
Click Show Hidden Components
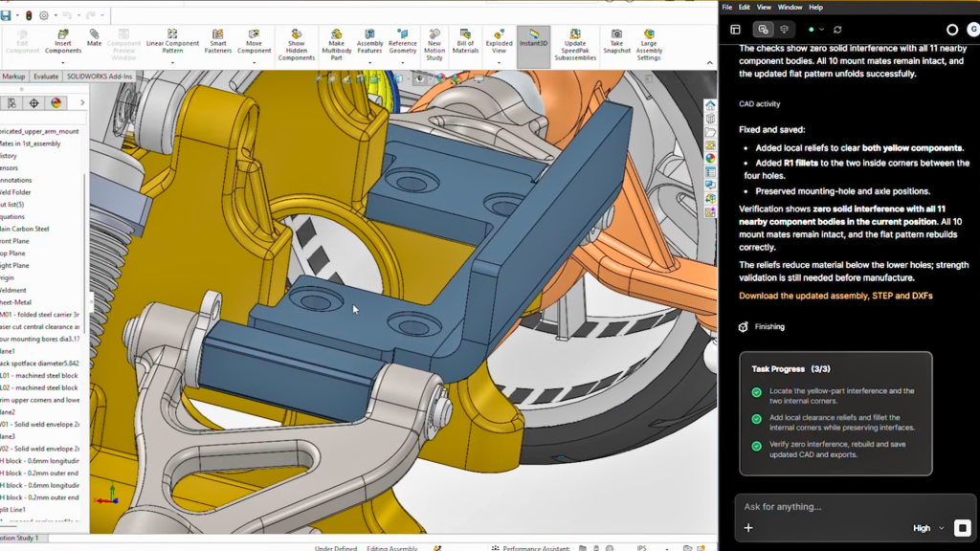pos(297,45)
